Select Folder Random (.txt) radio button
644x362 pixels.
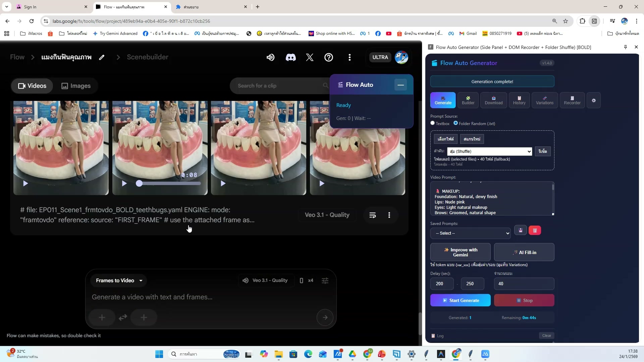[455, 123]
